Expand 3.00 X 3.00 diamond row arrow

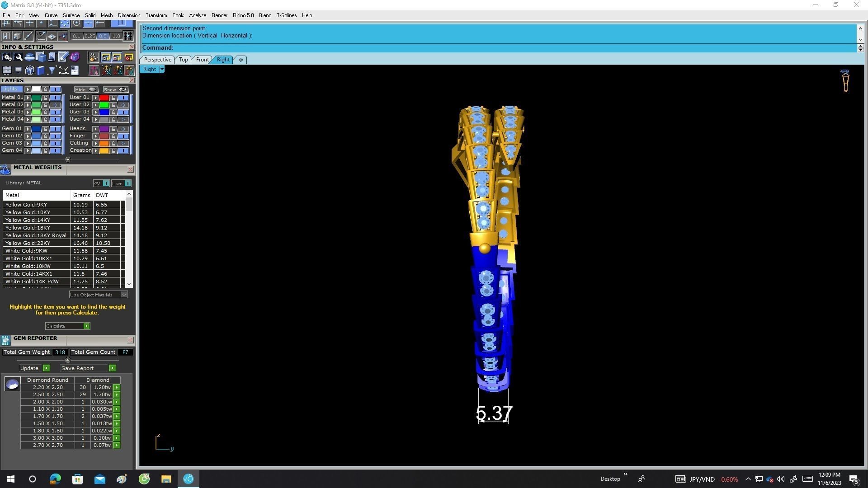coord(117,438)
